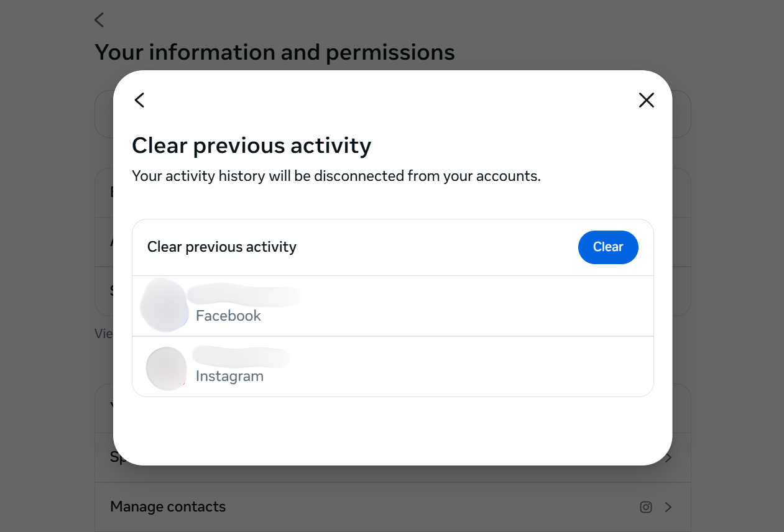Click the X to dismiss Clear previous activity

pos(646,99)
